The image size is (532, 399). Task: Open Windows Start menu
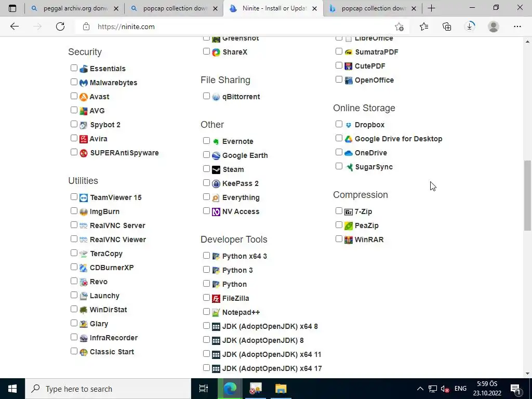point(12,389)
